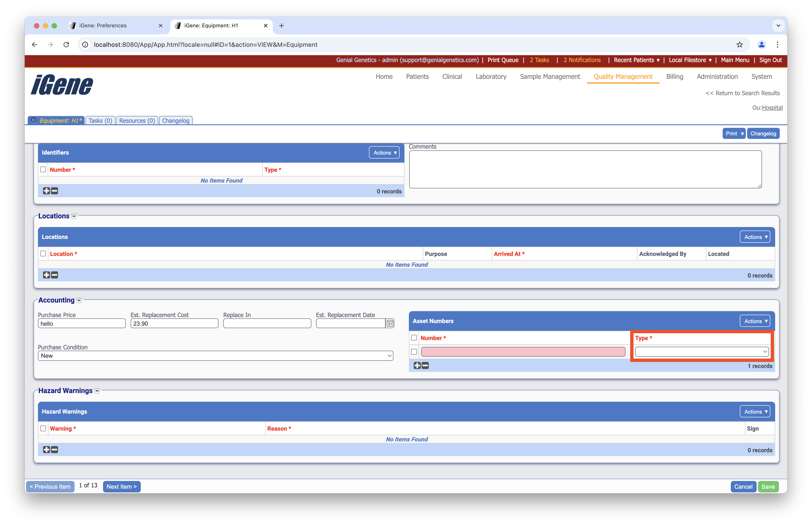The width and height of the screenshot is (812, 526).
Task: Open the Locations Actions menu
Action: pyautogui.click(x=755, y=237)
